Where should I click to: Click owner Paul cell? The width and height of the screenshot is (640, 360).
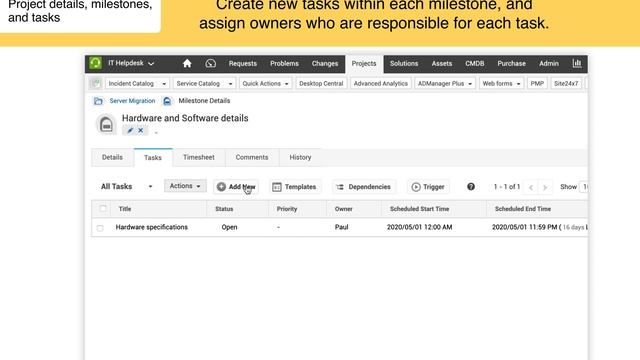coord(342,227)
